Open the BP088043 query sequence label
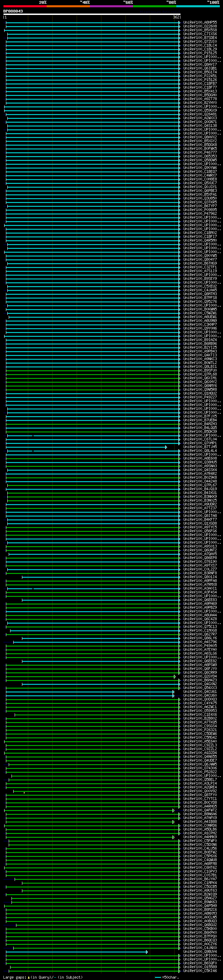The height and width of the screenshot is (980, 223). point(13,11)
